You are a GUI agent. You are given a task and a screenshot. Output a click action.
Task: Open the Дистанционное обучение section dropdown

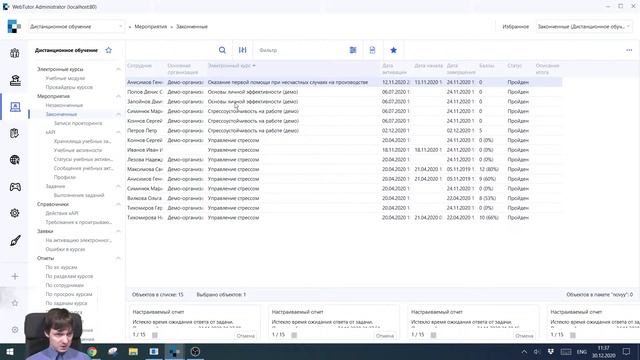pyautogui.click(x=76, y=27)
